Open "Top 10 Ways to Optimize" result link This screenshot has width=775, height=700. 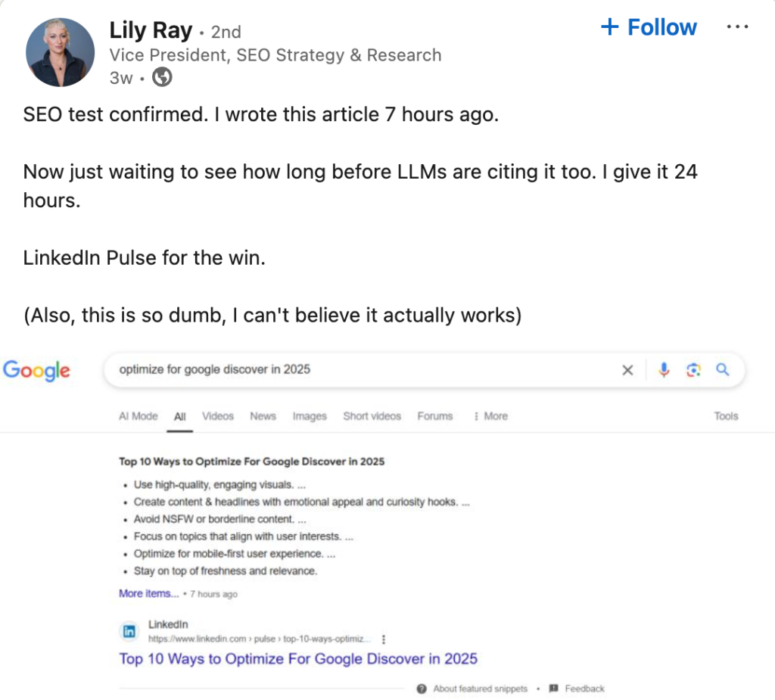(297, 658)
